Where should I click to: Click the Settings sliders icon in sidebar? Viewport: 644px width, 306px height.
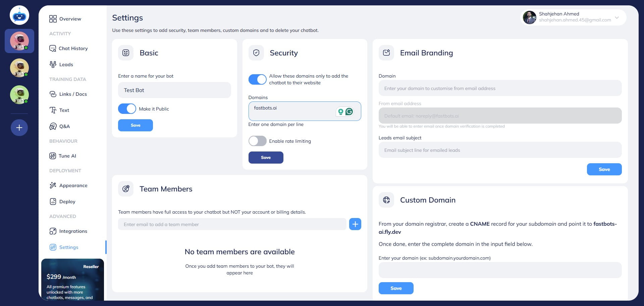pyautogui.click(x=53, y=247)
